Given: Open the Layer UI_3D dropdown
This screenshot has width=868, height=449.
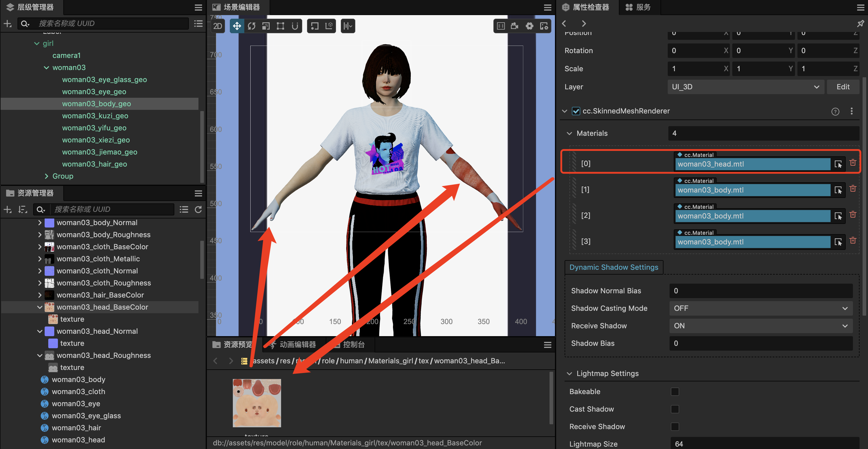Looking at the screenshot, I should [x=745, y=87].
